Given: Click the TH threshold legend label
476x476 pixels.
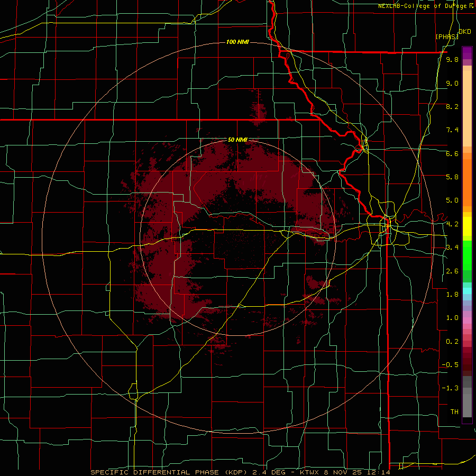Looking at the screenshot, I should [x=454, y=412].
